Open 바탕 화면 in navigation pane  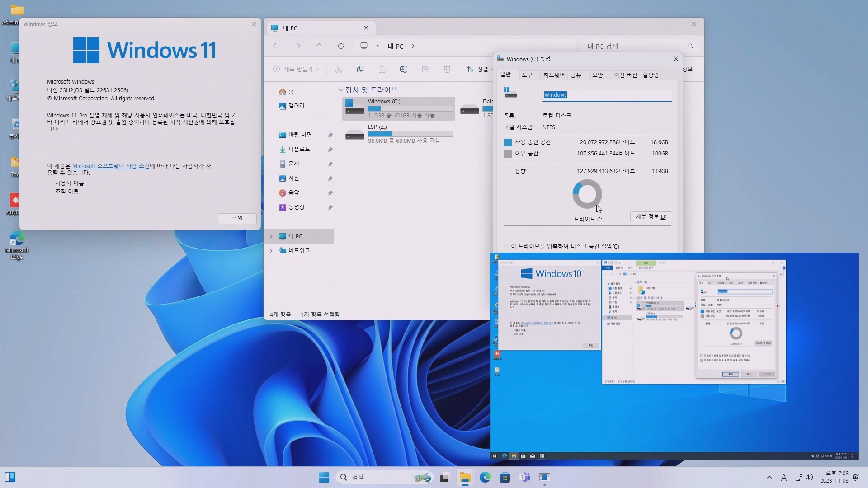click(295, 135)
